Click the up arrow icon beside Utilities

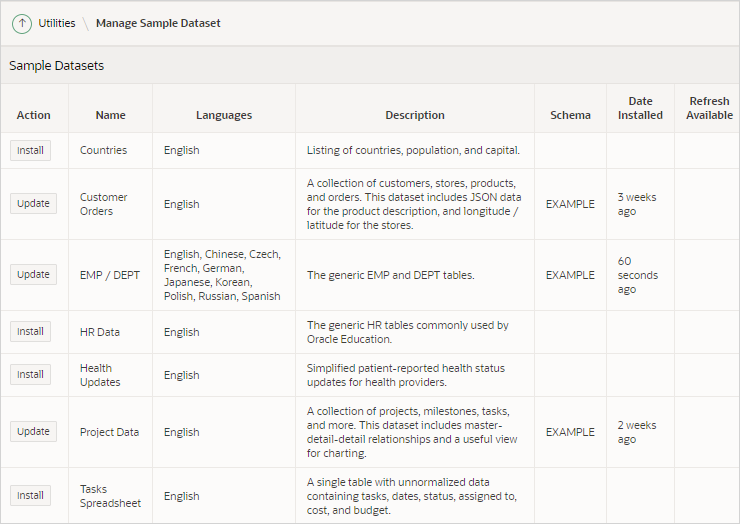pos(22,23)
